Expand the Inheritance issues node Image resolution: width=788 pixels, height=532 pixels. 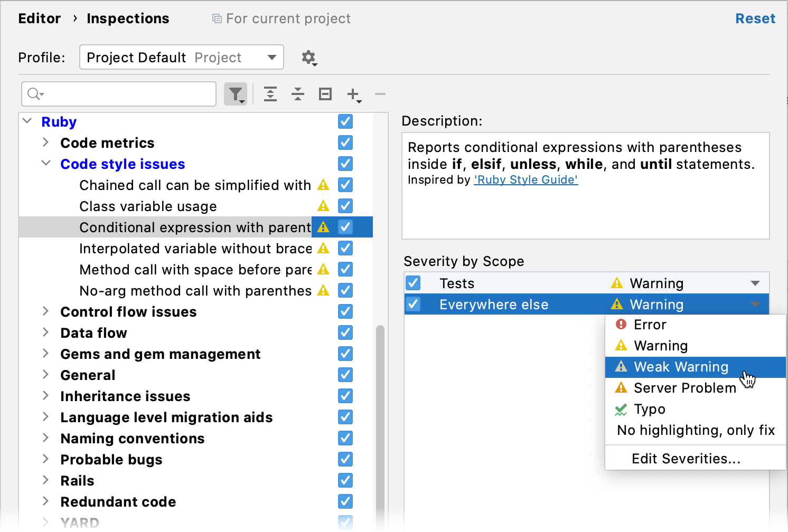tap(46, 396)
